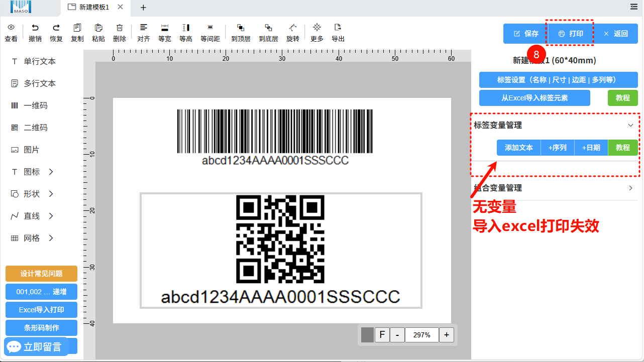This screenshot has height=362, width=644.
Task: Click the 撤销 undo icon
Action: pyautogui.click(x=35, y=28)
